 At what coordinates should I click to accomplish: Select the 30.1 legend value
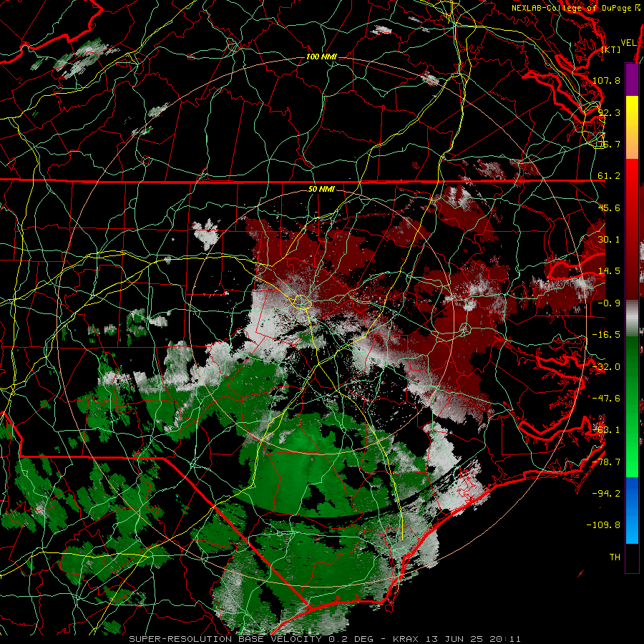point(609,240)
